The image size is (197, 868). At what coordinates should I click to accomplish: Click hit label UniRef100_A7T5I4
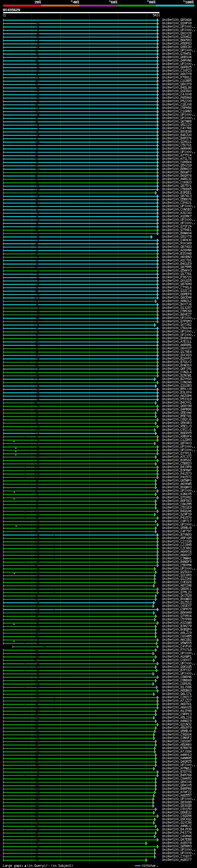tap(177, 155)
